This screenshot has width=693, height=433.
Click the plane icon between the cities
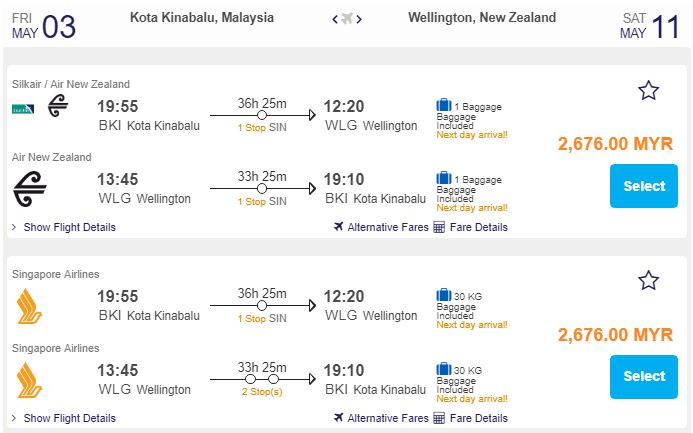(x=347, y=19)
